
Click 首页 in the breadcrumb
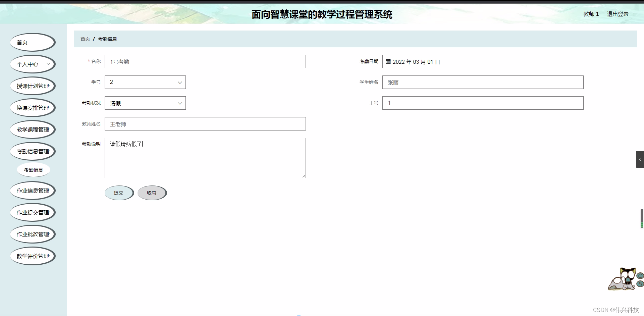85,39
